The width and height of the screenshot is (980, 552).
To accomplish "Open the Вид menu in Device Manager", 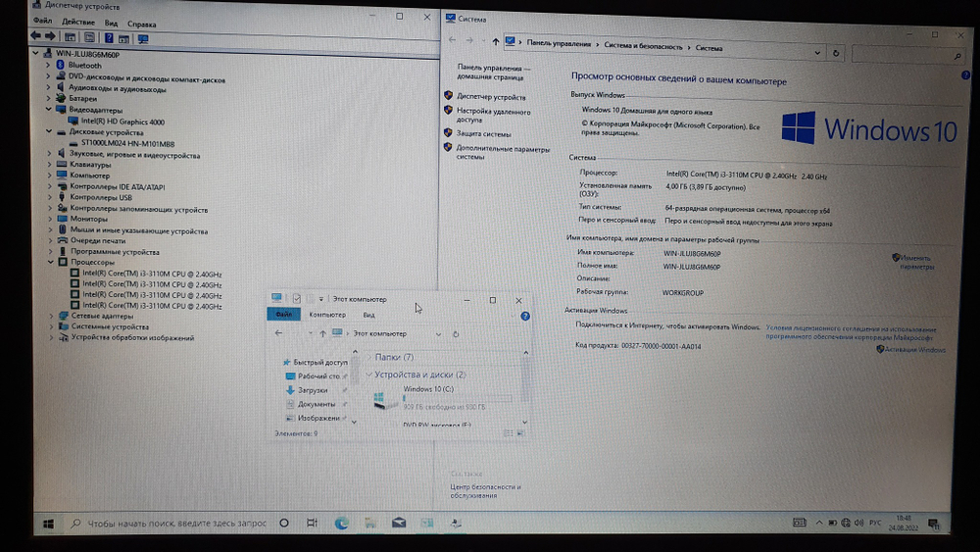I will click(111, 24).
